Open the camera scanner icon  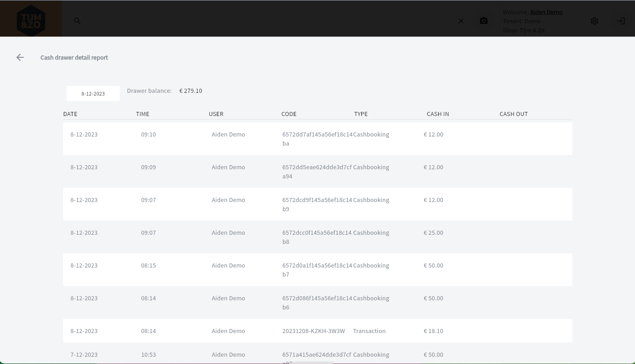[484, 21]
